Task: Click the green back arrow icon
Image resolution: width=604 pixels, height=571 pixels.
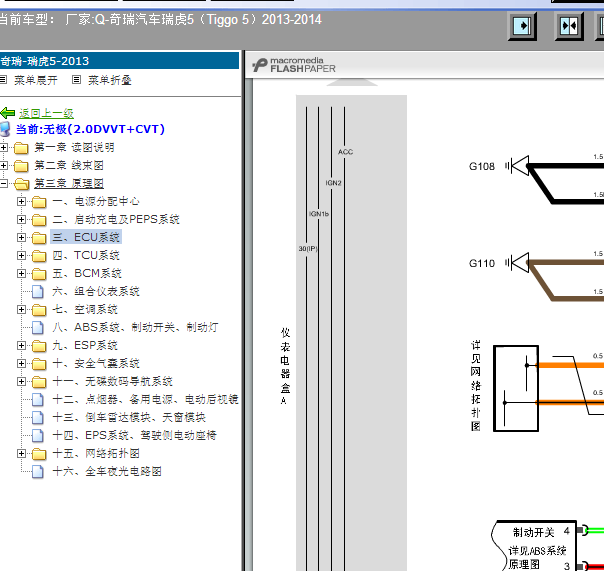Action: [7, 113]
